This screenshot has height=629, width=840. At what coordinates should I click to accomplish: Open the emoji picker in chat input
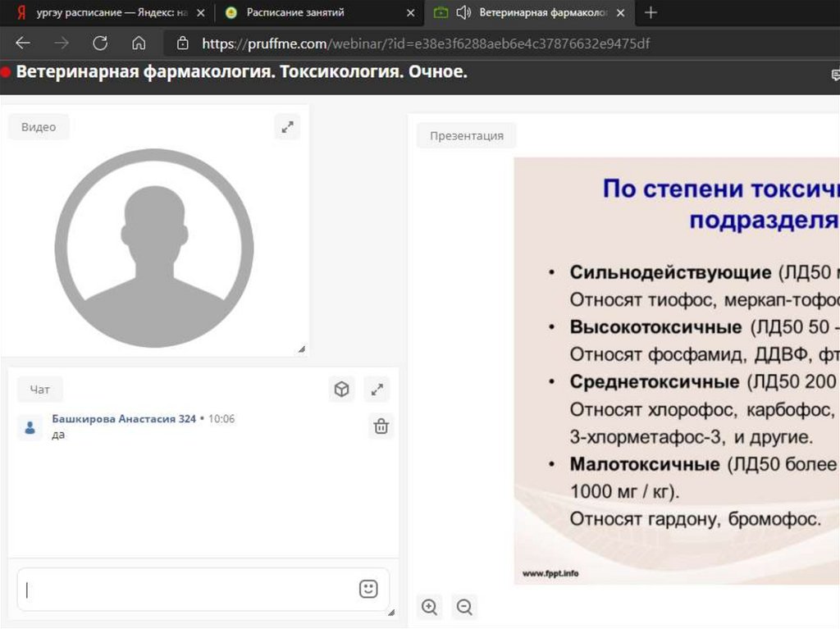tap(368, 589)
